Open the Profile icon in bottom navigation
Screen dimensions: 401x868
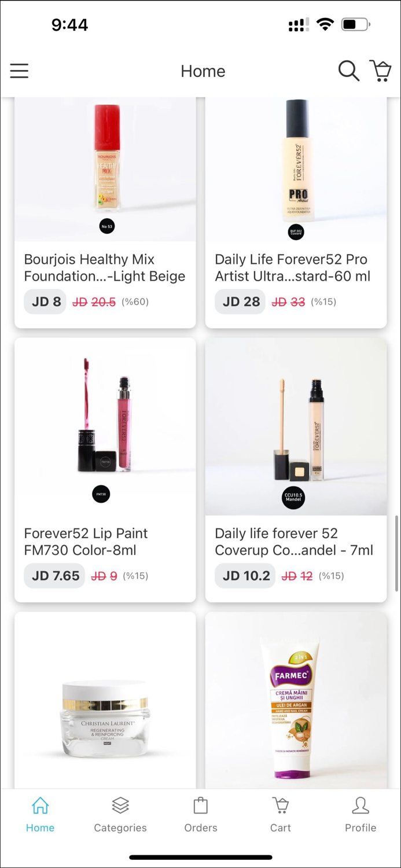360,813
